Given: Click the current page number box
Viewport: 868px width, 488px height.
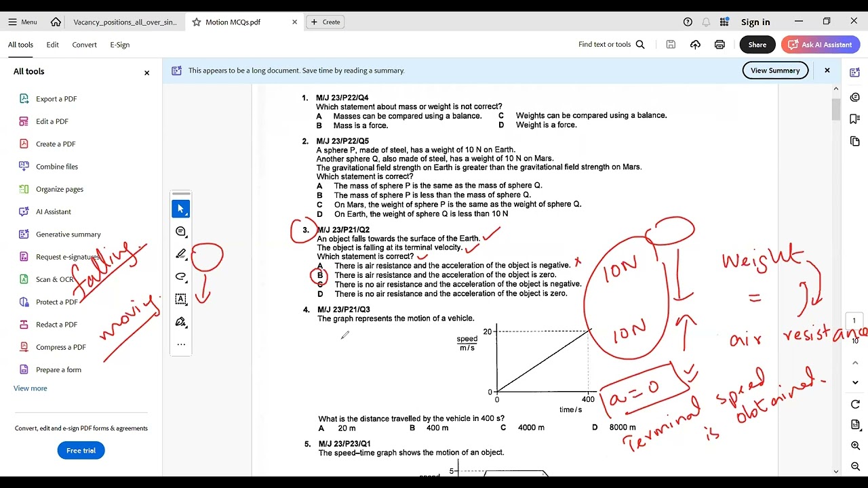Looking at the screenshot, I should (854, 321).
